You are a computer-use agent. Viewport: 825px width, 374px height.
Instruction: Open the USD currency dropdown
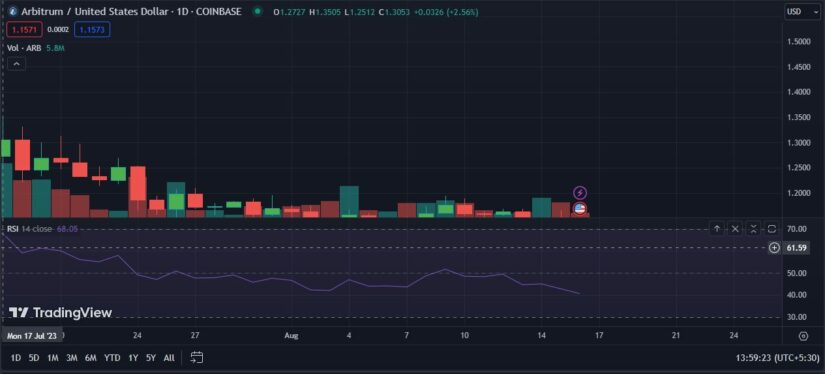coord(802,12)
